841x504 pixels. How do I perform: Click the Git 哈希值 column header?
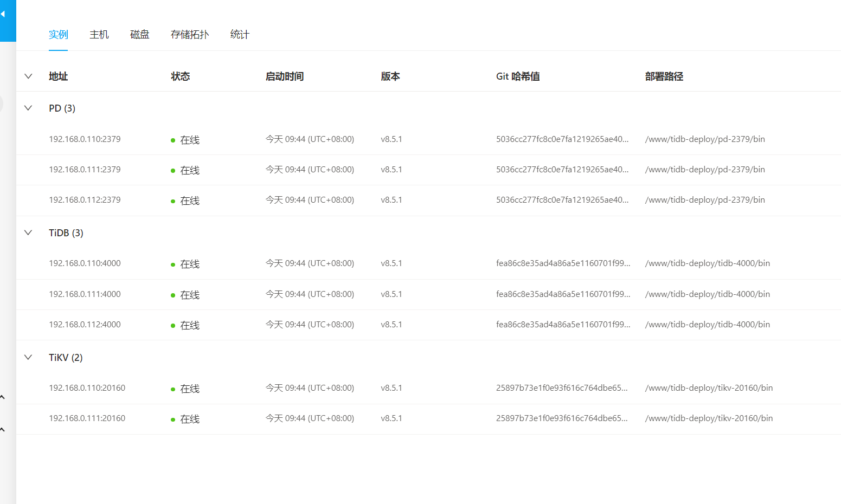[517, 76]
